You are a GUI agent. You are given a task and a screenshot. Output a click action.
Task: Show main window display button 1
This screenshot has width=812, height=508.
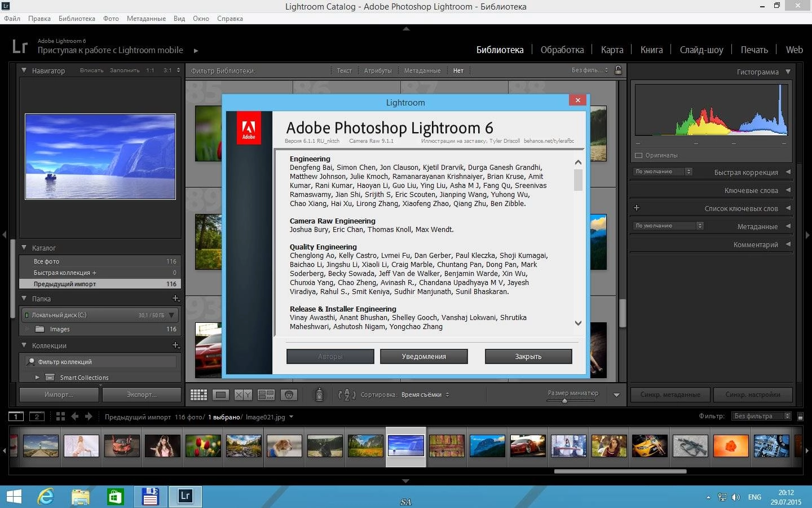tap(16, 417)
